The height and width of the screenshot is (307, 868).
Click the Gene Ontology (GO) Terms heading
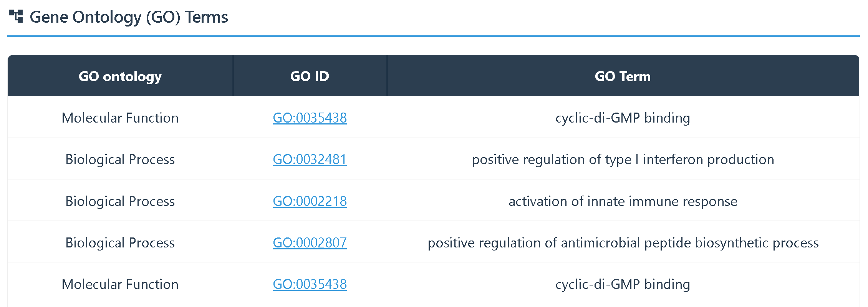[x=129, y=17]
